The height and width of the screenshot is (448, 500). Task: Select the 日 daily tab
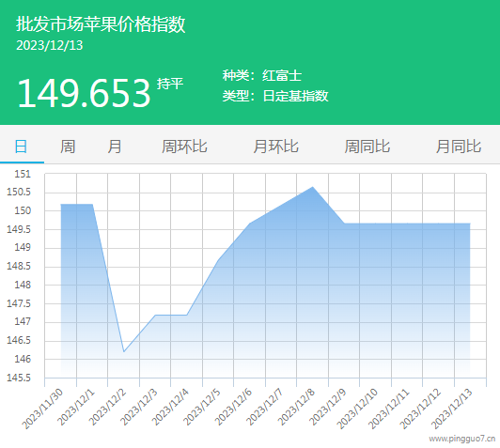(21, 147)
